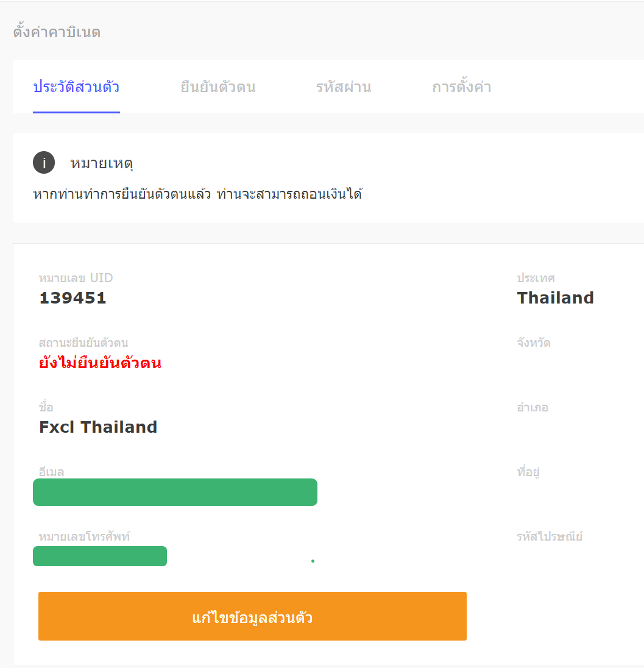
Task: Select the country value Thailand
Action: pos(555,298)
